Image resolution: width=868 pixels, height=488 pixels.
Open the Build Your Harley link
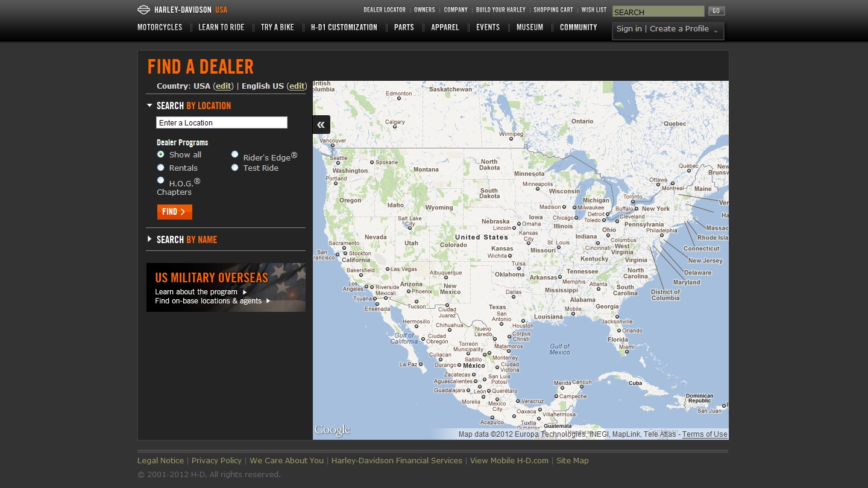point(501,10)
